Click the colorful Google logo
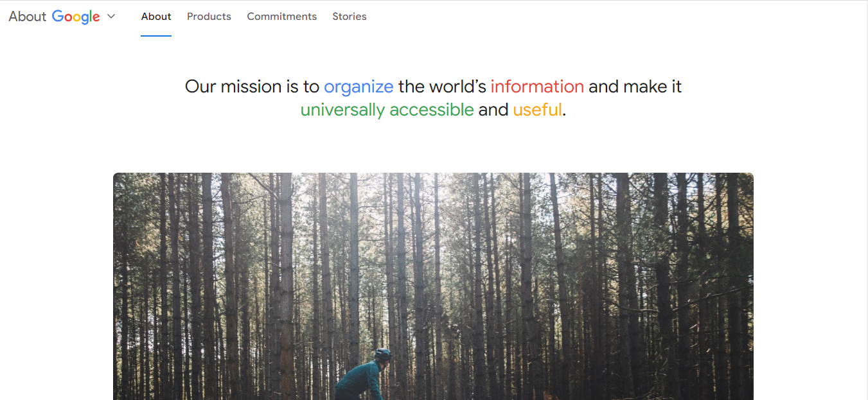Screen dimensions: 868x400 (x=76, y=17)
